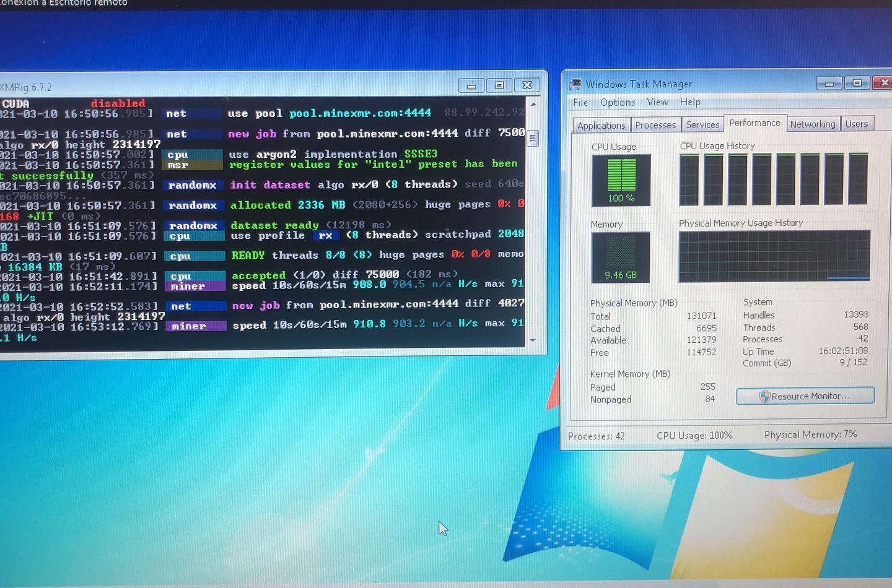Viewport: 892px width, 588px height.
Task: Click the first CPU Usage History graph
Action: [x=689, y=179]
